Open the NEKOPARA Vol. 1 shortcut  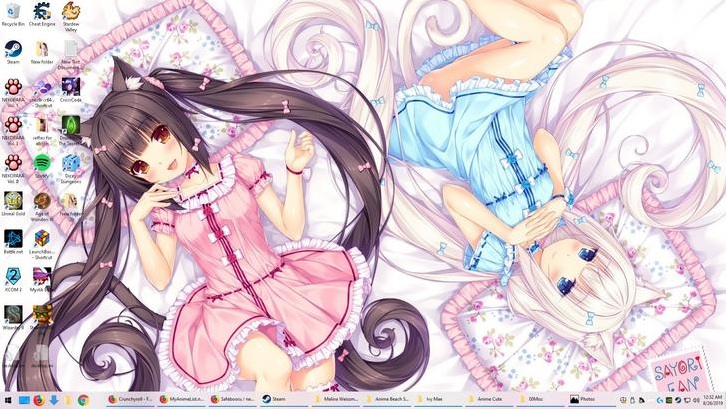(x=13, y=126)
